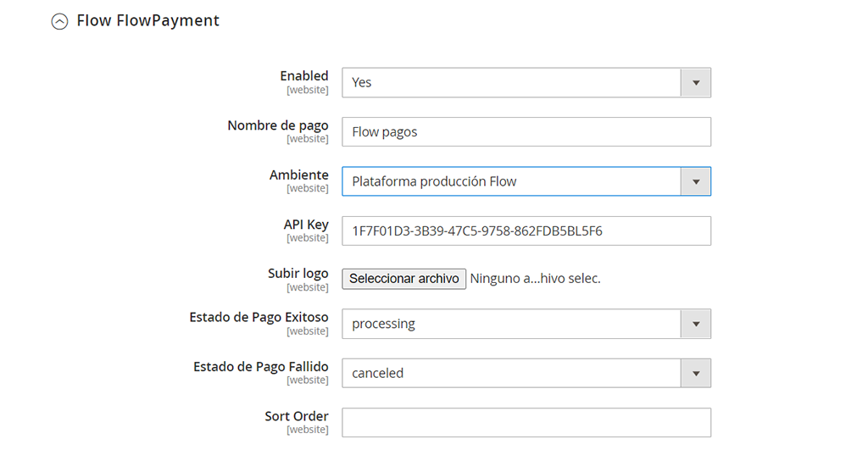Click the Subir logo label

click(298, 274)
